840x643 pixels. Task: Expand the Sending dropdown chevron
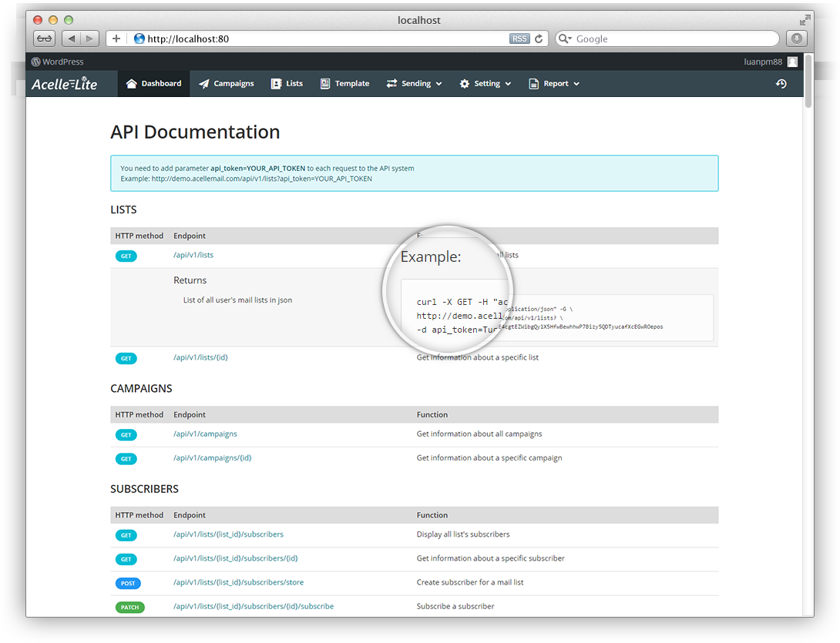click(438, 84)
